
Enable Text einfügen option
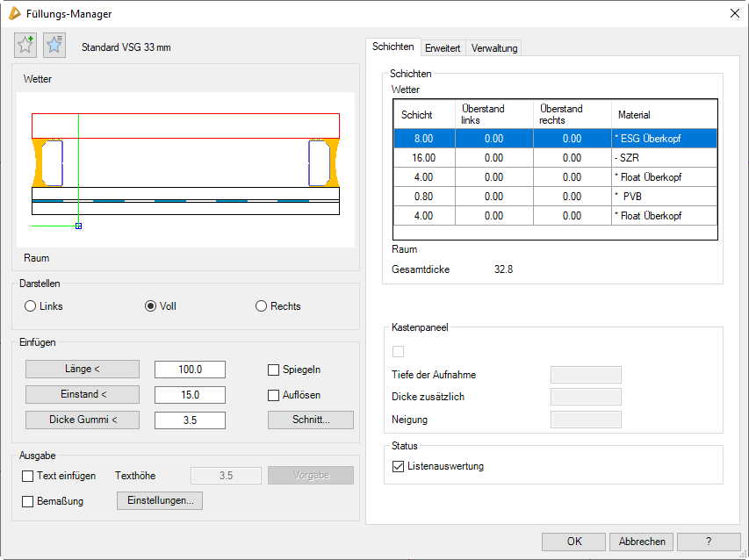[x=28, y=476]
